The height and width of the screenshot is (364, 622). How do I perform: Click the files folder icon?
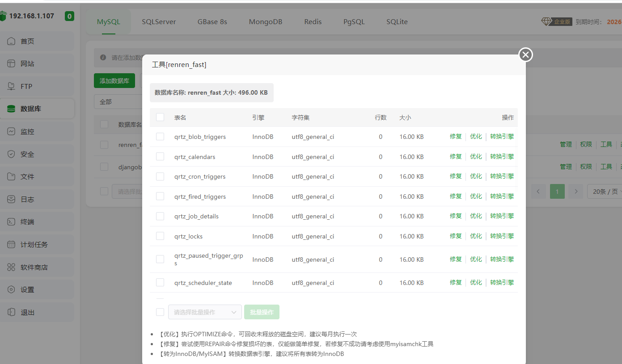coord(12,177)
